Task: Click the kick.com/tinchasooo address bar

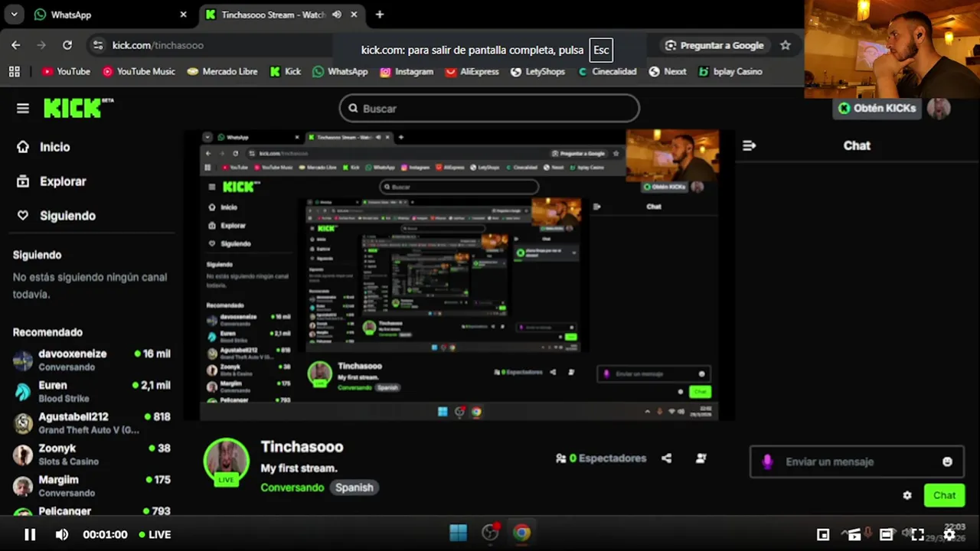Action: 158,45
